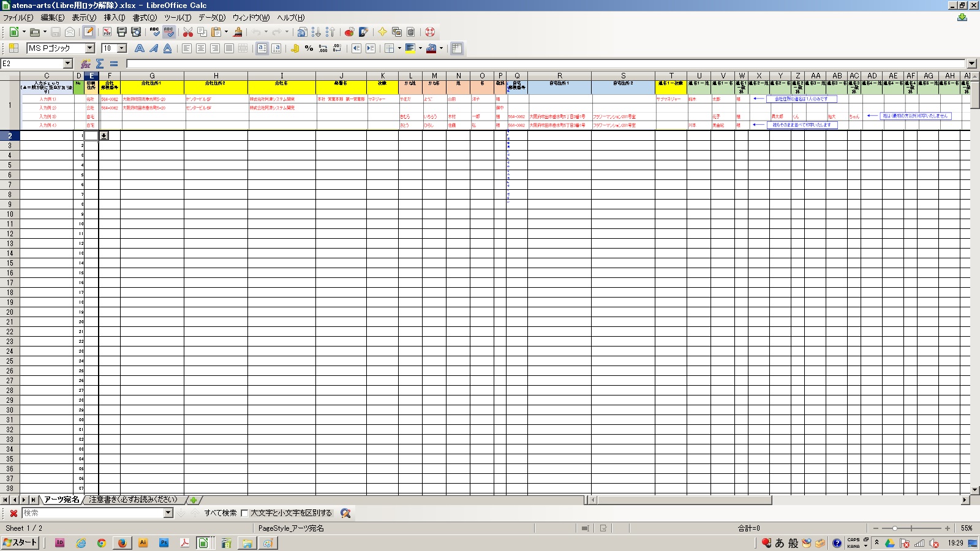Click the Print Preview icon
This screenshot has height=551, width=980.
coord(136,32)
